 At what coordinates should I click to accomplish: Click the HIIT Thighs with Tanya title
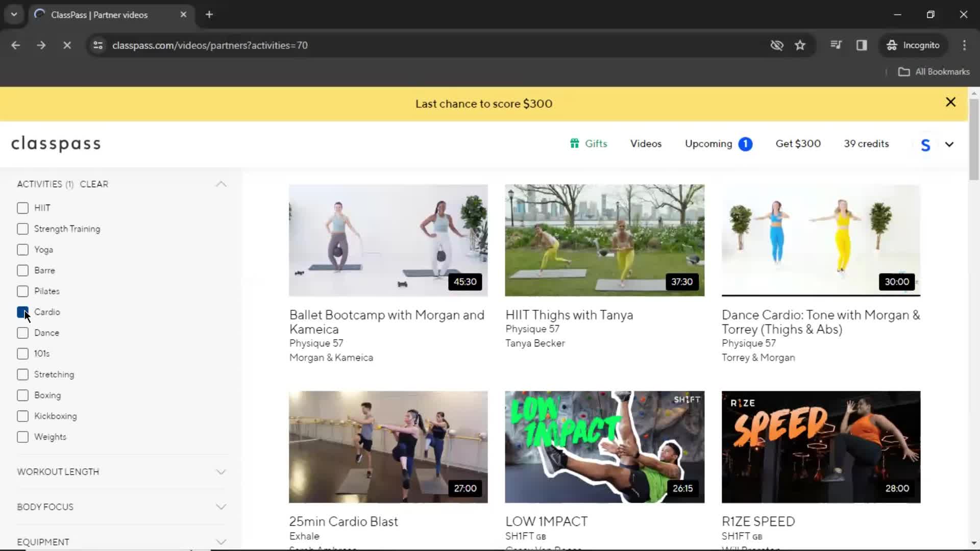569,315
